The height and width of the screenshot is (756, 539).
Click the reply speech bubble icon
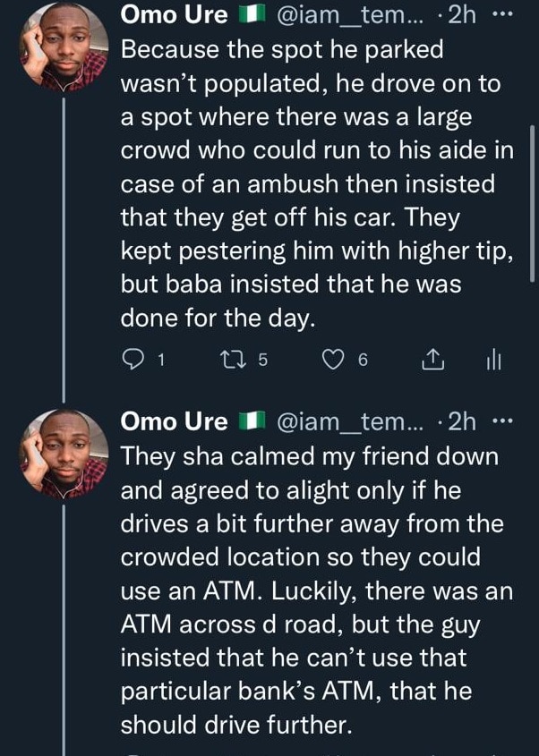[131, 360]
